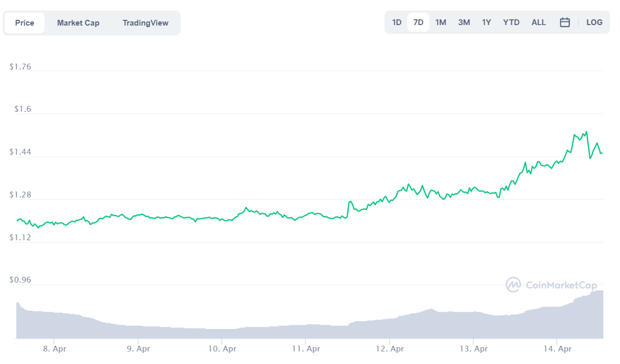This screenshot has width=620, height=364.
Task: Click the CoinMarketCap watermark logo
Action: [513, 285]
